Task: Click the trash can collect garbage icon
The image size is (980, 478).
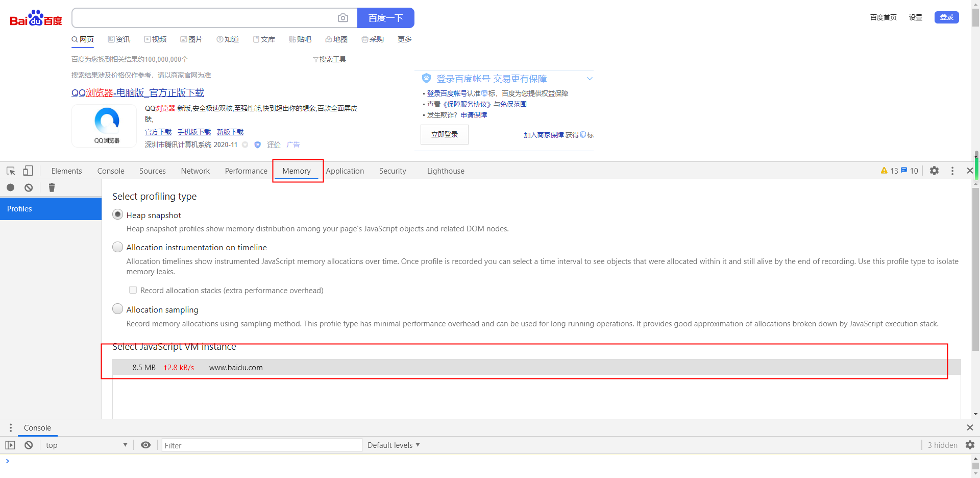Action: 52,187
